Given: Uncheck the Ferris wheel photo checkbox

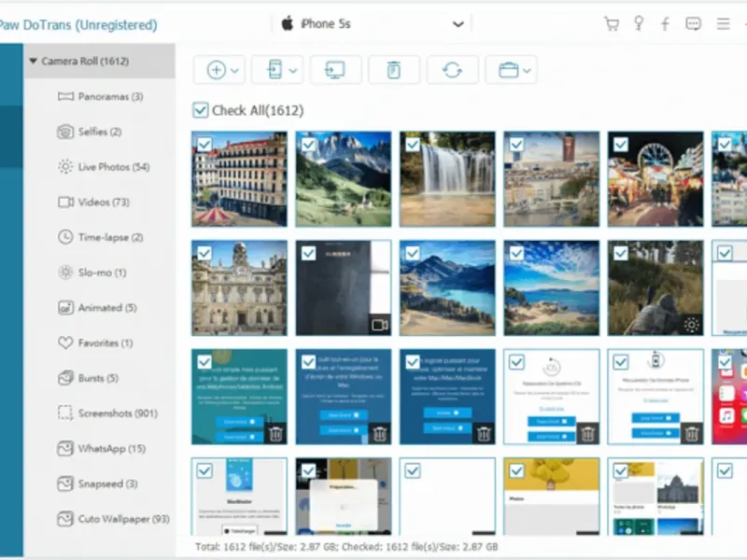Looking at the screenshot, I should coord(621,145).
